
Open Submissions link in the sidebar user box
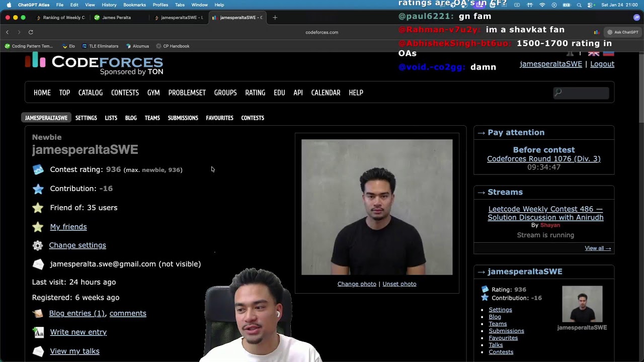click(506, 331)
